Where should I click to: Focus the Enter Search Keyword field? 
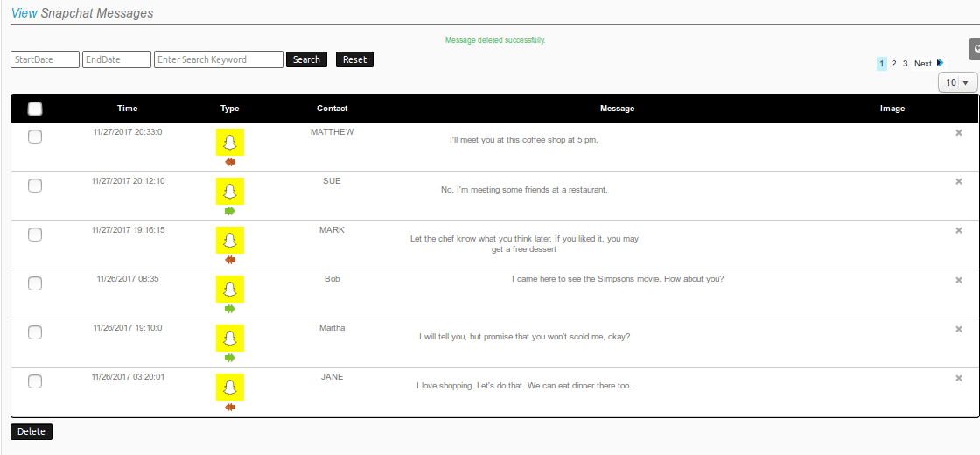pos(219,59)
